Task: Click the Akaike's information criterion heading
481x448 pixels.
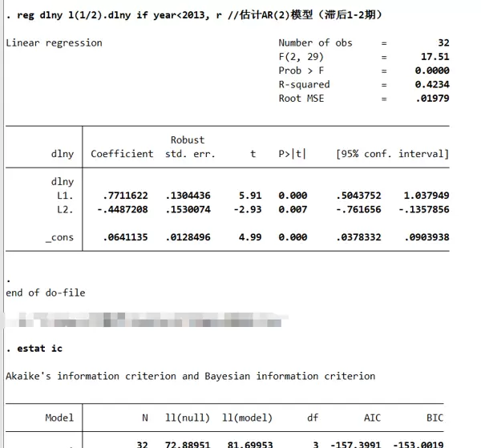Action: click(x=190, y=376)
